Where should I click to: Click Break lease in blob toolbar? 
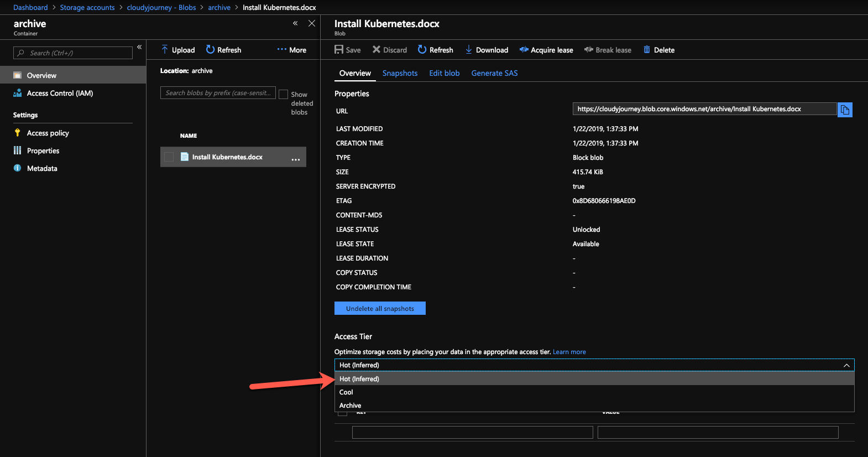pos(608,50)
